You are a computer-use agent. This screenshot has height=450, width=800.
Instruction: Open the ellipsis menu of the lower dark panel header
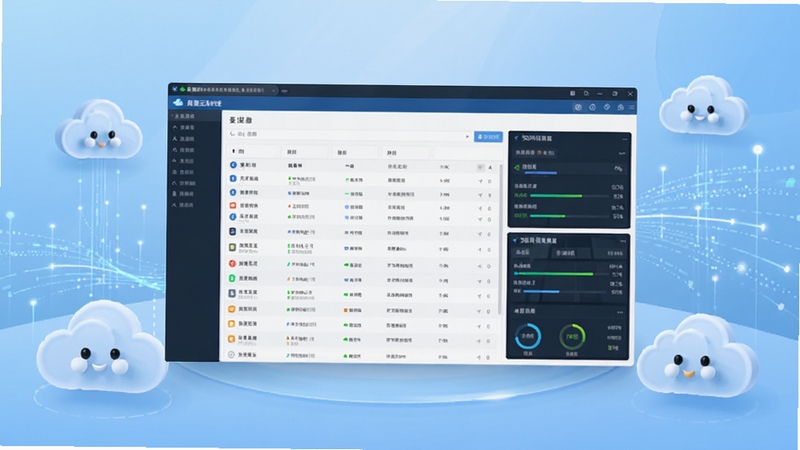[x=623, y=241]
